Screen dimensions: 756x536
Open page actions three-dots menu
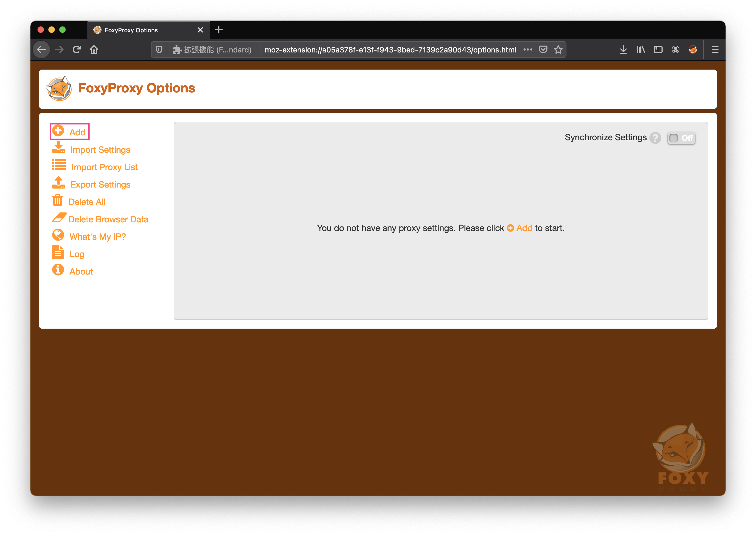pos(528,49)
